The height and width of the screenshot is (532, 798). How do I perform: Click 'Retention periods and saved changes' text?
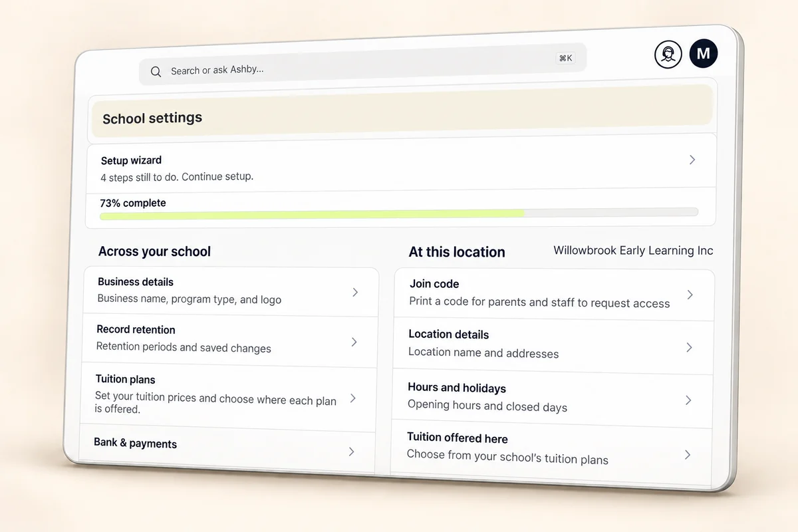point(184,347)
